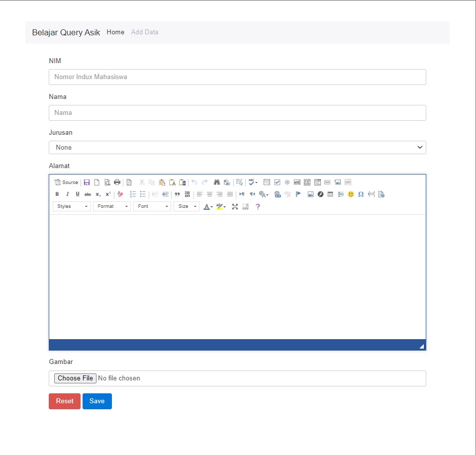Open the Templates icon

(129, 182)
